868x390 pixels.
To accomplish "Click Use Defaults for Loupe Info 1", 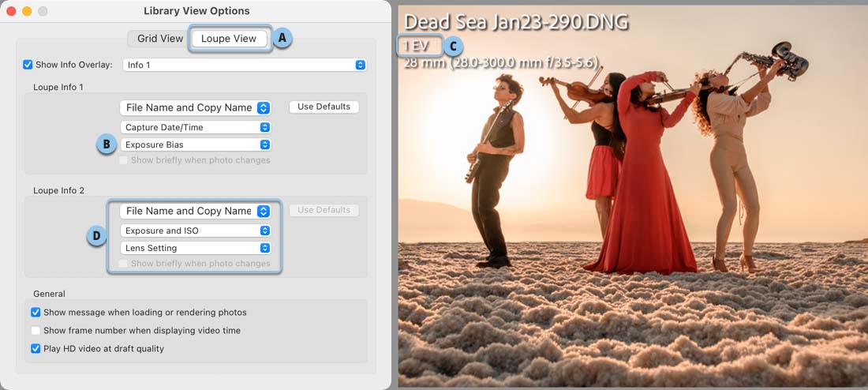I will (324, 107).
